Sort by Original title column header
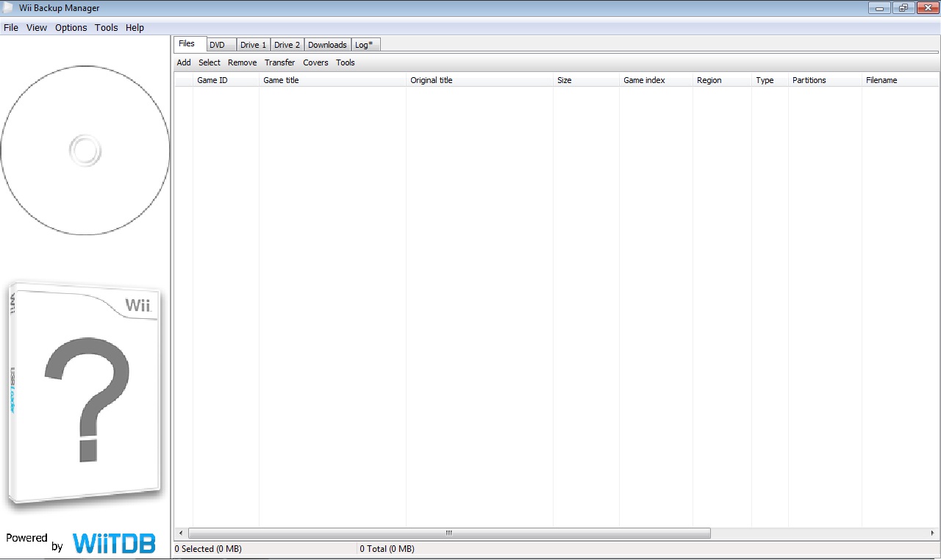941x560 pixels. point(480,80)
